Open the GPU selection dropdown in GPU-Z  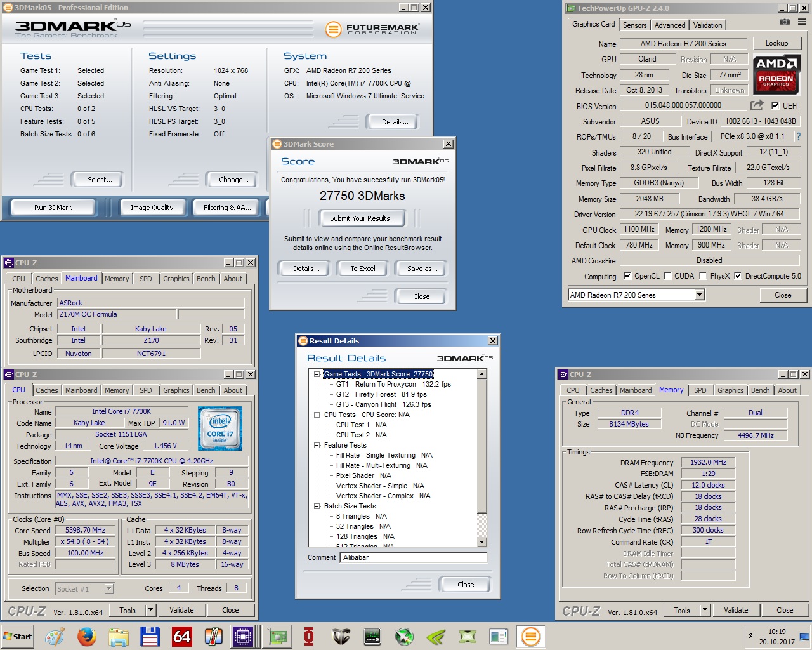point(699,295)
